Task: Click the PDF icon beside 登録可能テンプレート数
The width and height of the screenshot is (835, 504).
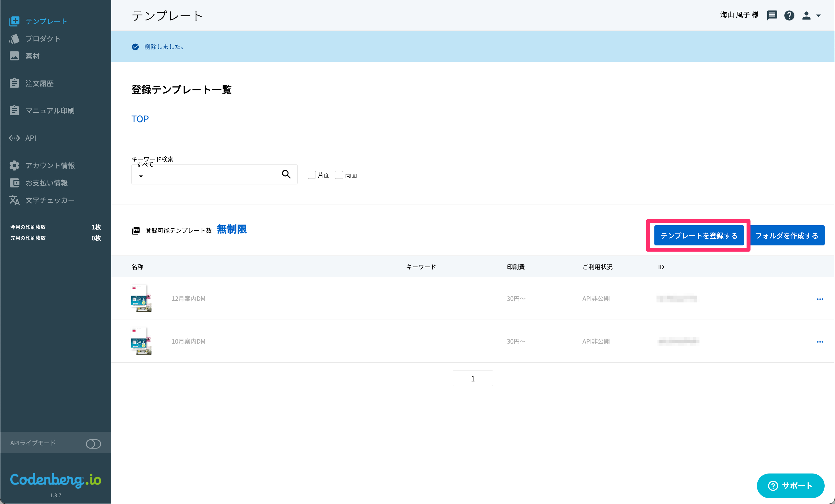Action: coord(136,231)
